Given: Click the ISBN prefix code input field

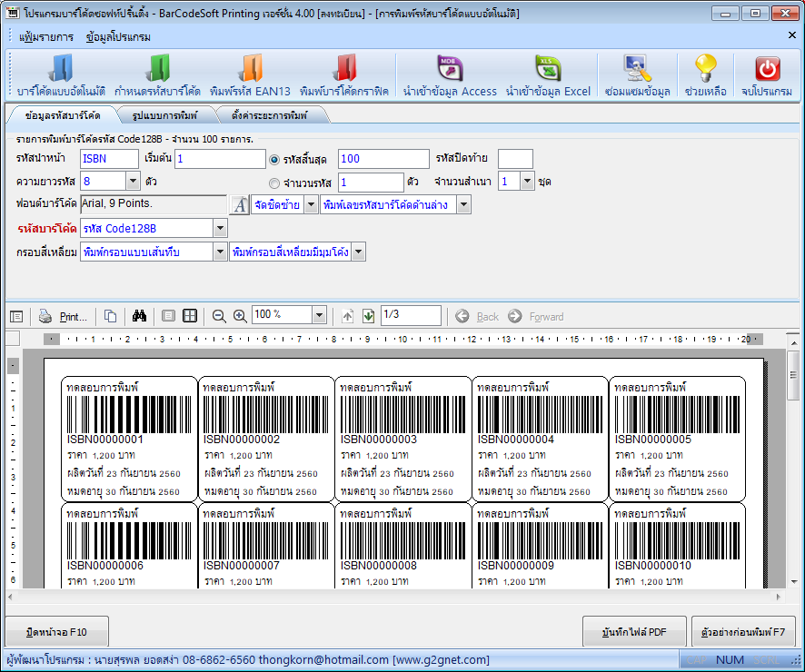Looking at the screenshot, I should click(108, 159).
